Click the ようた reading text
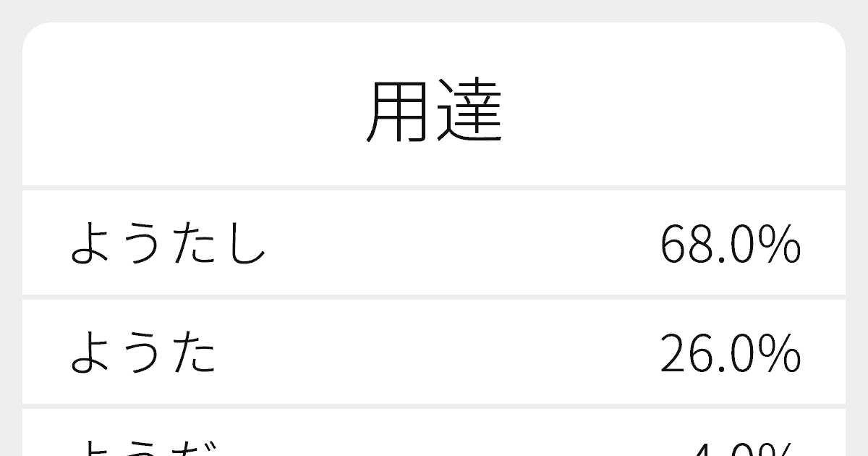This screenshot has width=868, height=456. [x=143, y=353]
